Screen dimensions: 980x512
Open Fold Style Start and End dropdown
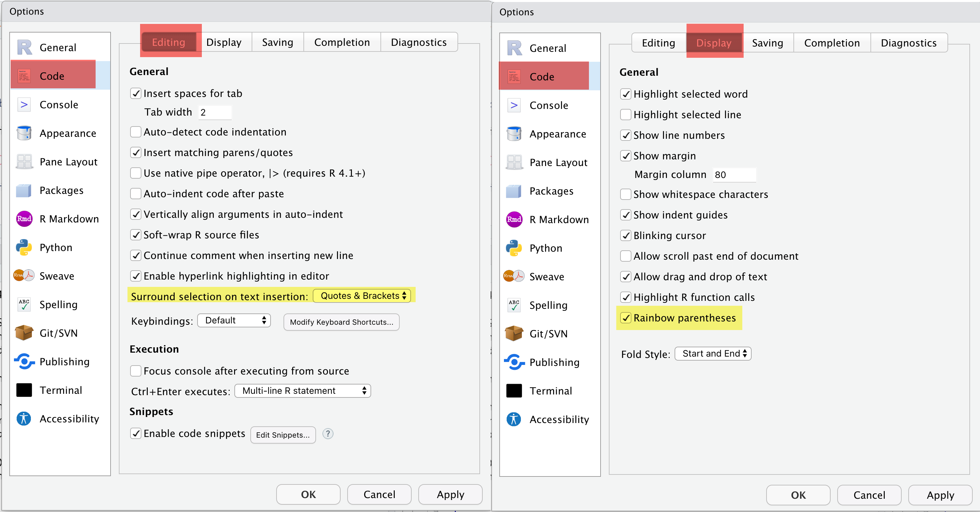[x=713, y=353]
